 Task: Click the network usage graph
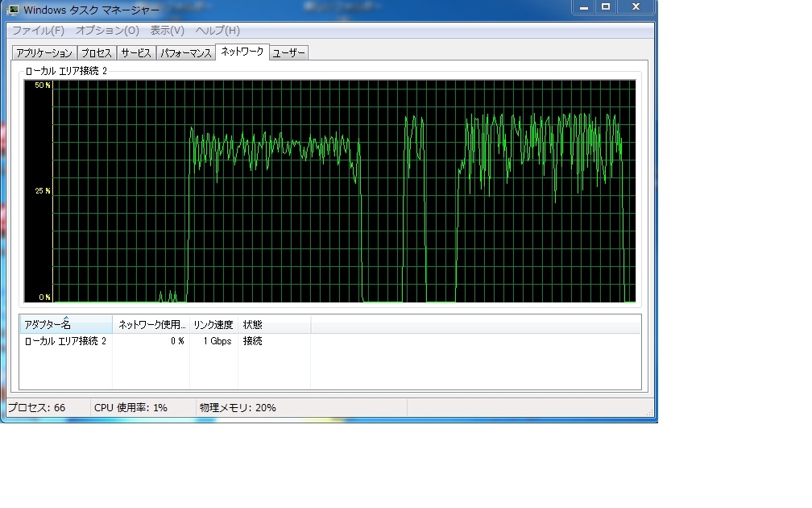330,191
